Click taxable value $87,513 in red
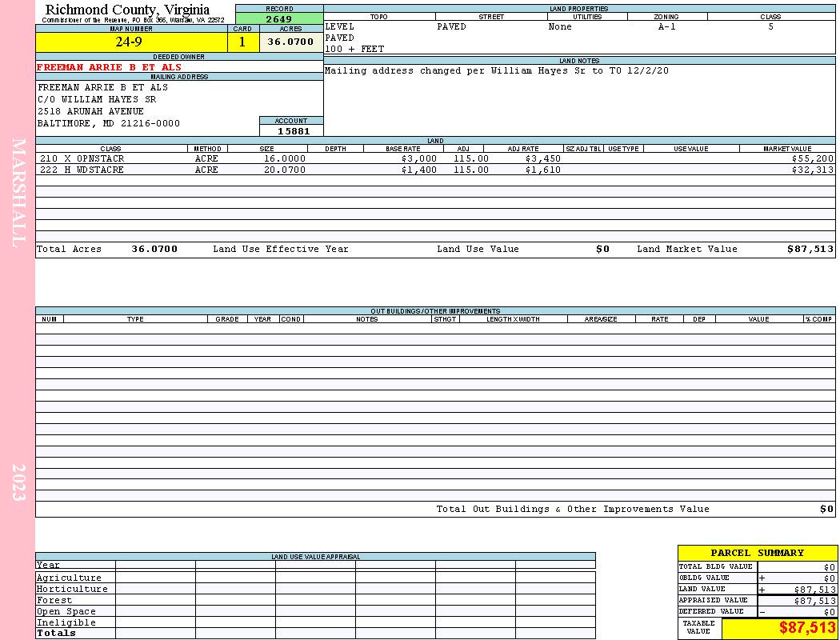Screen dimensions: 840x640 point(807,628)
